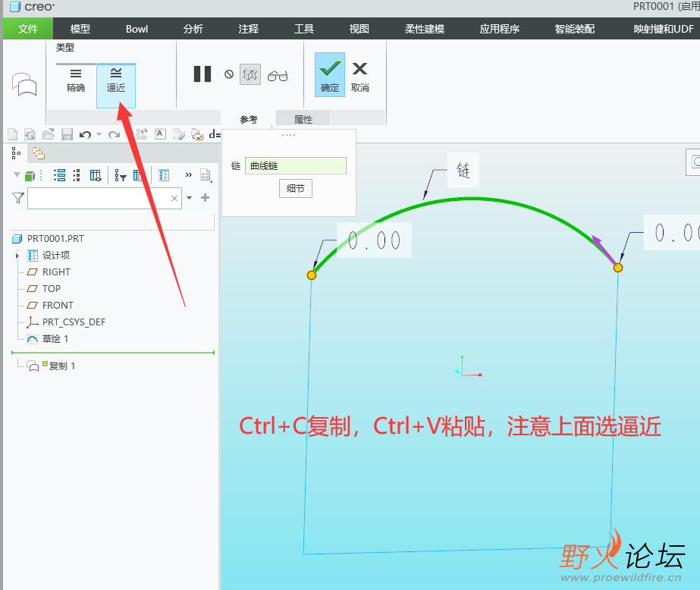Screen dimensions: 700x590
Task: Click the right yellow curve endpoint handle
Action: [x=618, y=268]
